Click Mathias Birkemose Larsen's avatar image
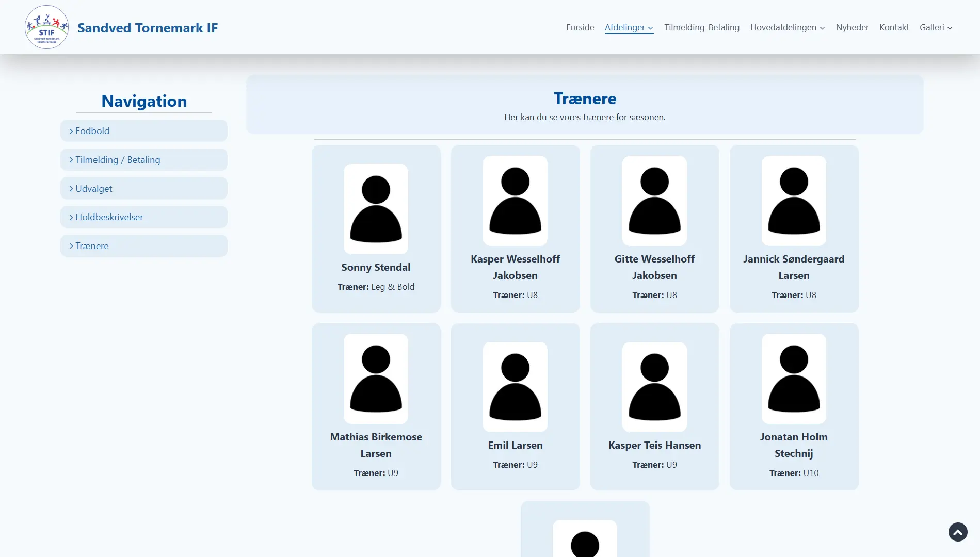Screen dimensions: 980x557 pos(376,379)
